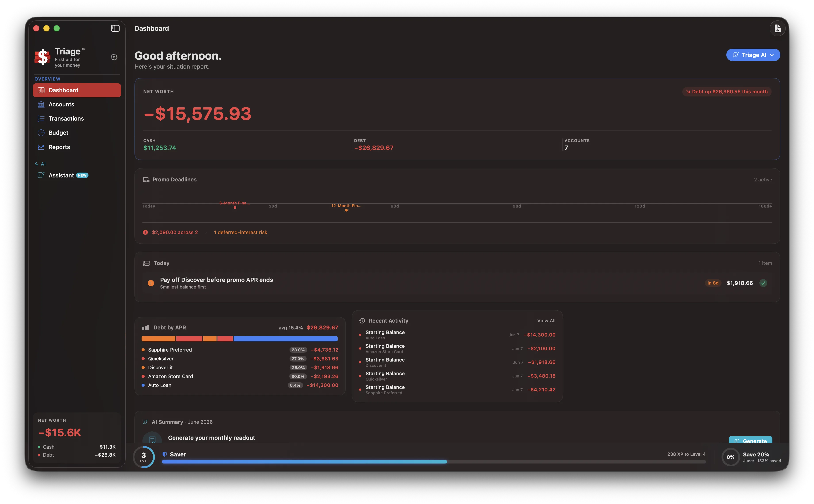Image resolution: width=814 pixels, height=504 pixels.
Task: Click Starting Balance Auto Loan activity
Action: coord(457,335)
